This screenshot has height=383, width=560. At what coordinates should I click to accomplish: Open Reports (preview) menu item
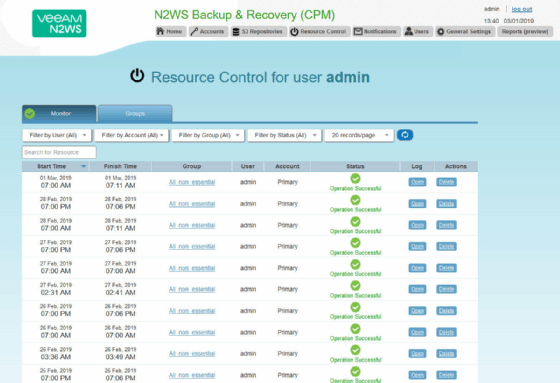[x=525, y=31]
